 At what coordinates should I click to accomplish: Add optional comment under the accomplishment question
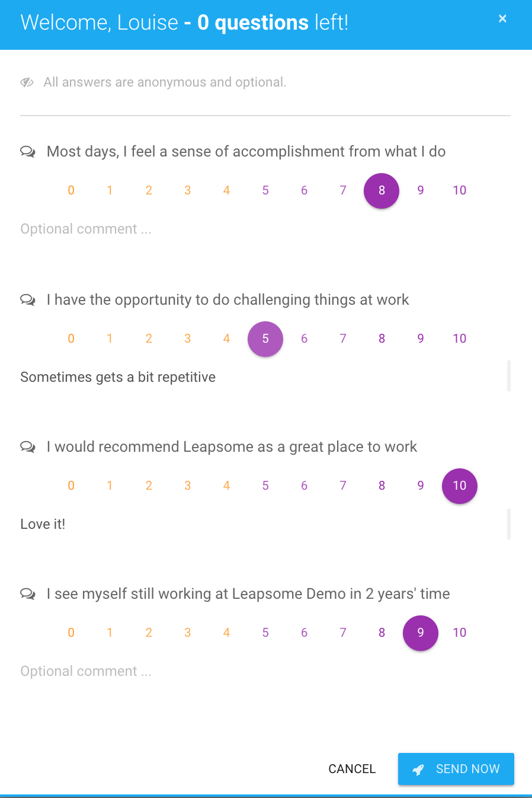[x=265, y=229]
